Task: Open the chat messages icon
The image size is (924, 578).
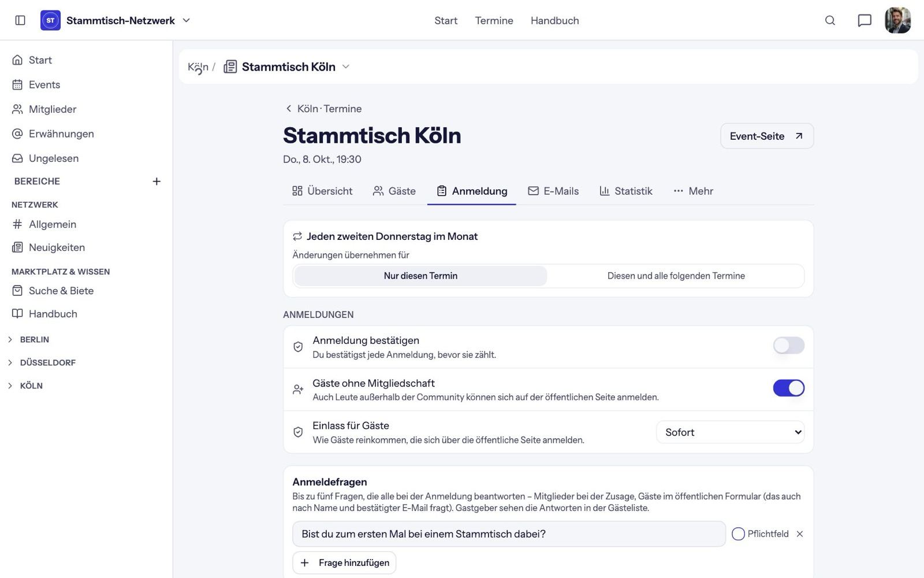Action: [x=865, y=20]
